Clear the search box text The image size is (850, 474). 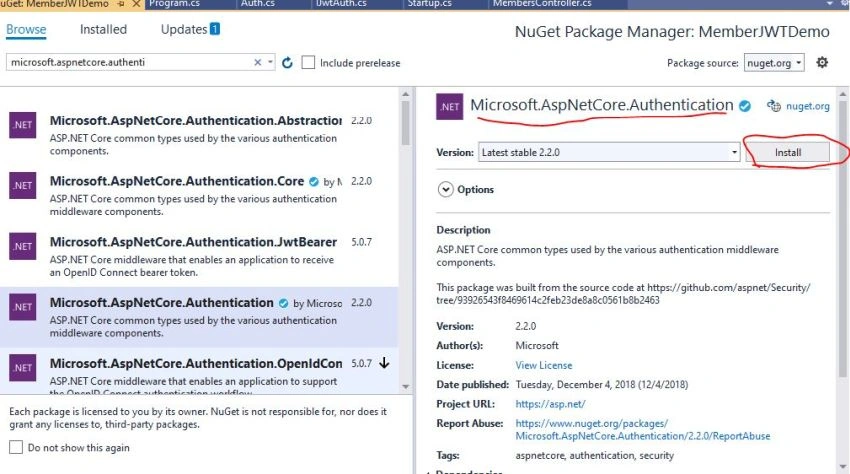[x=257, y=62]
